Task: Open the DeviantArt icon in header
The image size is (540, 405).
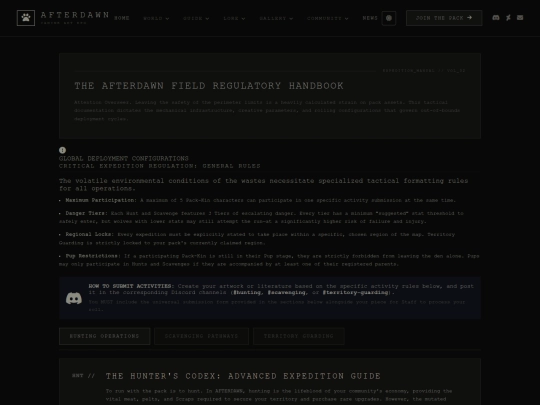Action: tap(508, 18)
